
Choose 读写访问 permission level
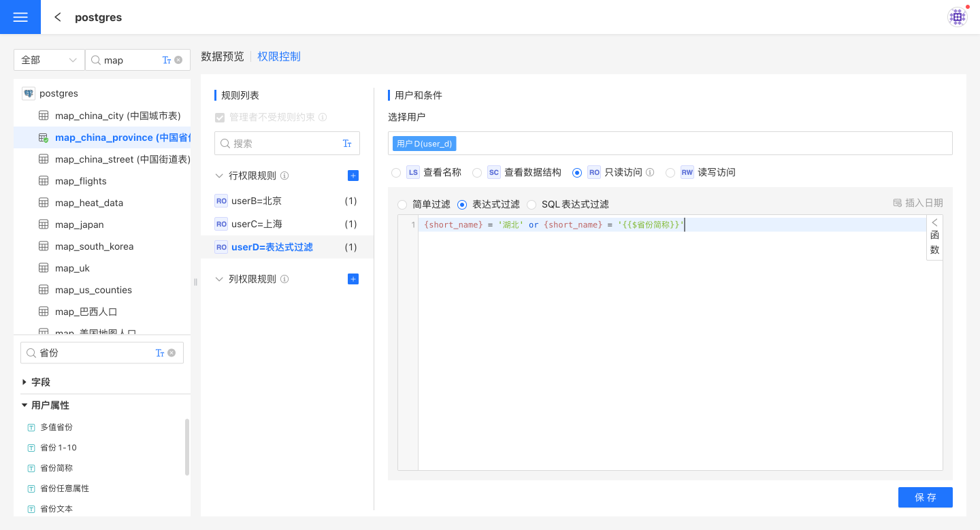(670, 173)
